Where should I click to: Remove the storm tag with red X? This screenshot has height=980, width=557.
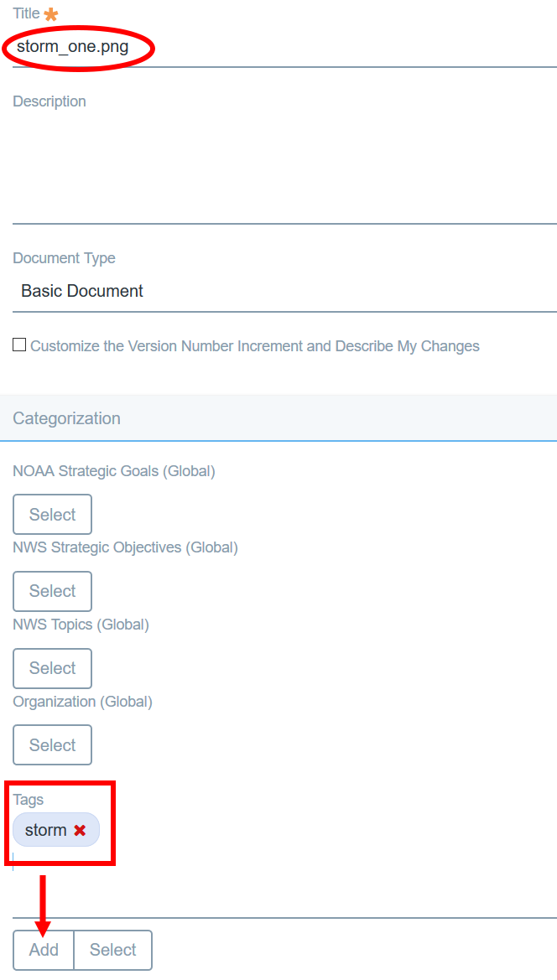tap(80, 831)
